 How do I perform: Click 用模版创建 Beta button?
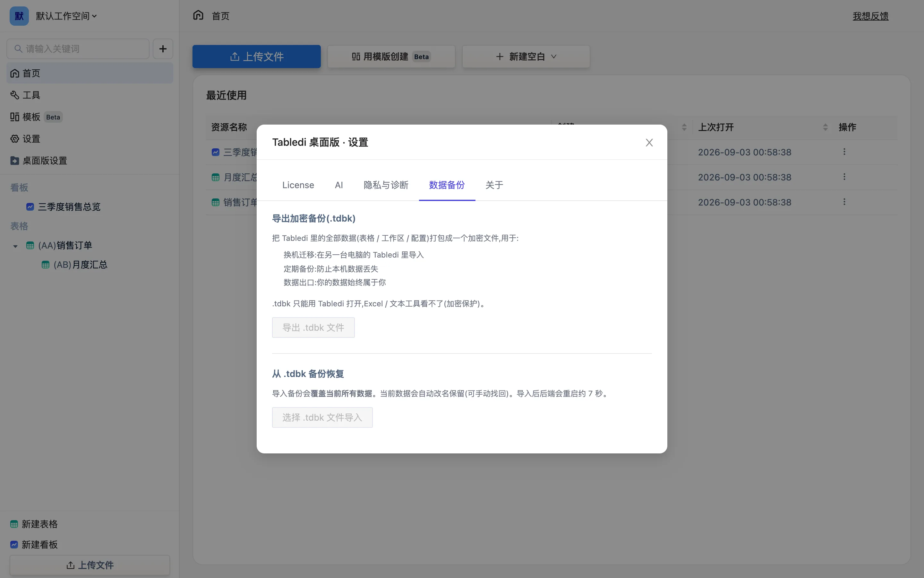point(391,57)
